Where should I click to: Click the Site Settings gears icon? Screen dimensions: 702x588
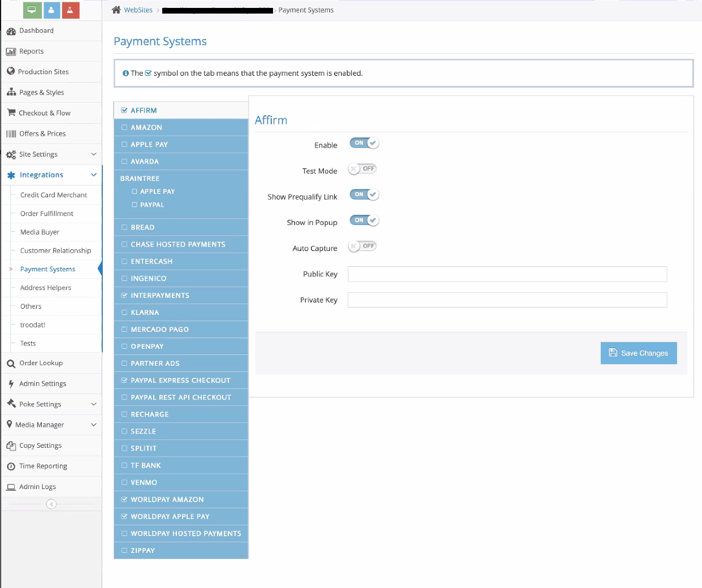click(11, 154)
